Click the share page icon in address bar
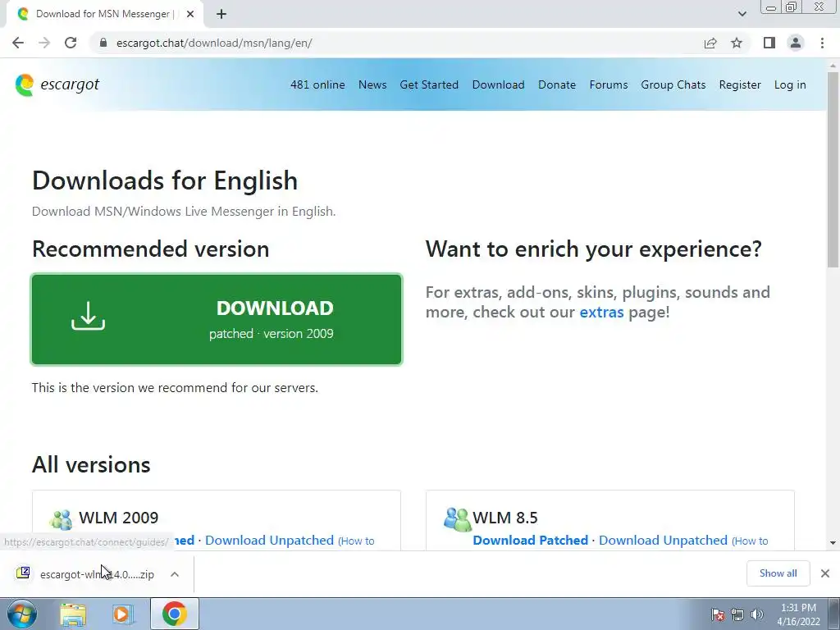 [710, 43]
